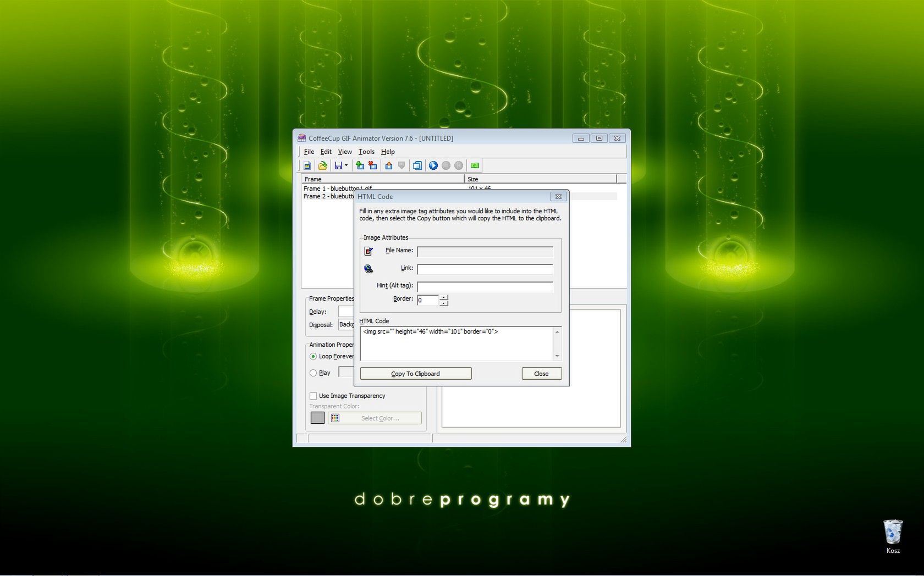Click the gray Pause toolbar icon
The height and width of the screenshot is (576, 924).
tap(446, 165)
